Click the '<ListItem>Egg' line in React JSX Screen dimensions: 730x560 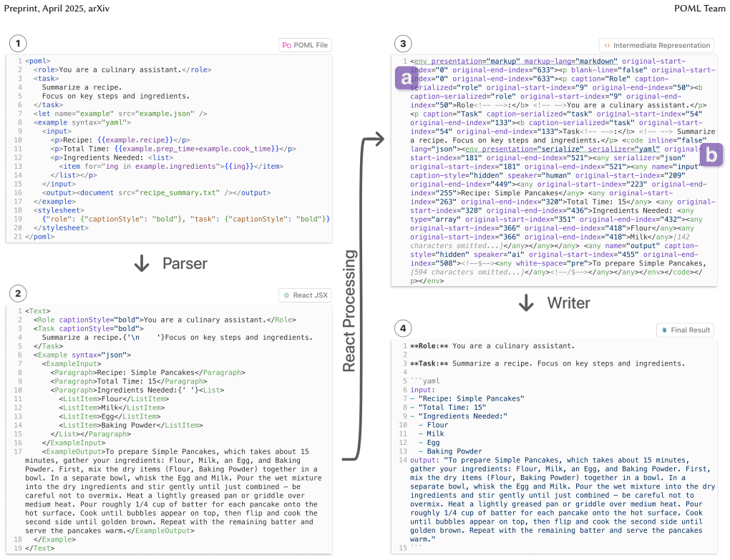110,417
